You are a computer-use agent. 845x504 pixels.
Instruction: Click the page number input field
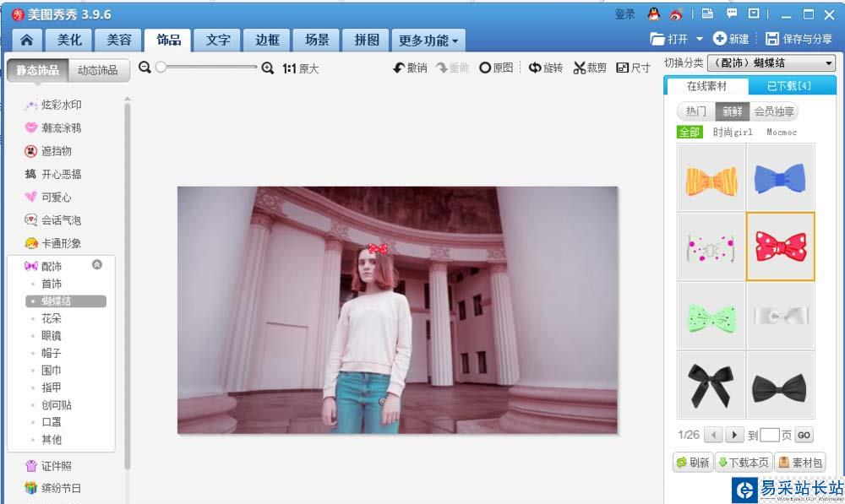[770, 435]
